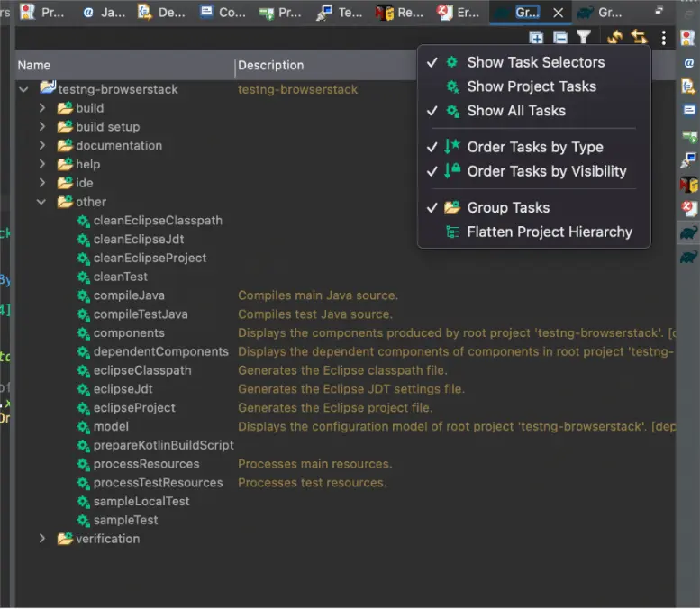Uncheck Show All Tasks option

515,111
